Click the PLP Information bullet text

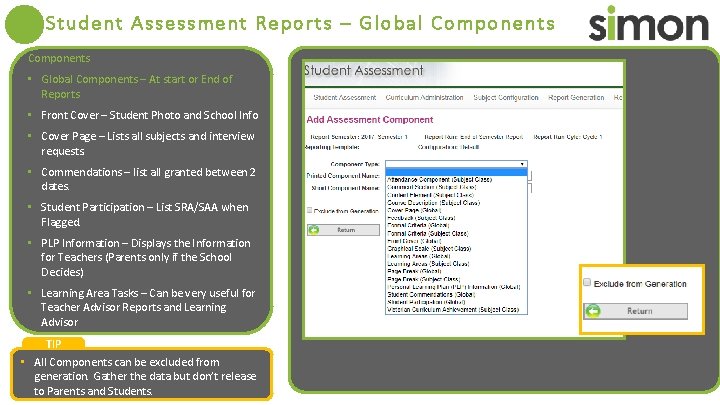(146, 257)
